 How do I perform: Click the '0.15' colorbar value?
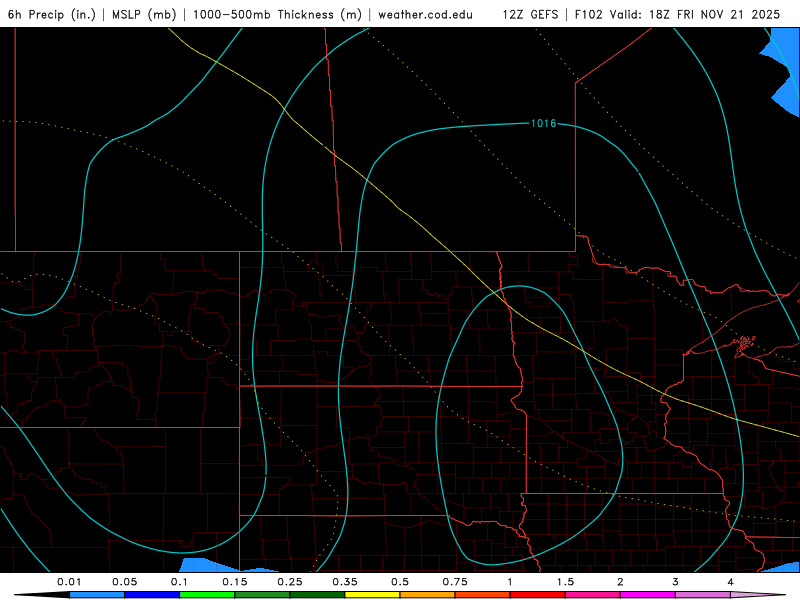pos(235,582)
